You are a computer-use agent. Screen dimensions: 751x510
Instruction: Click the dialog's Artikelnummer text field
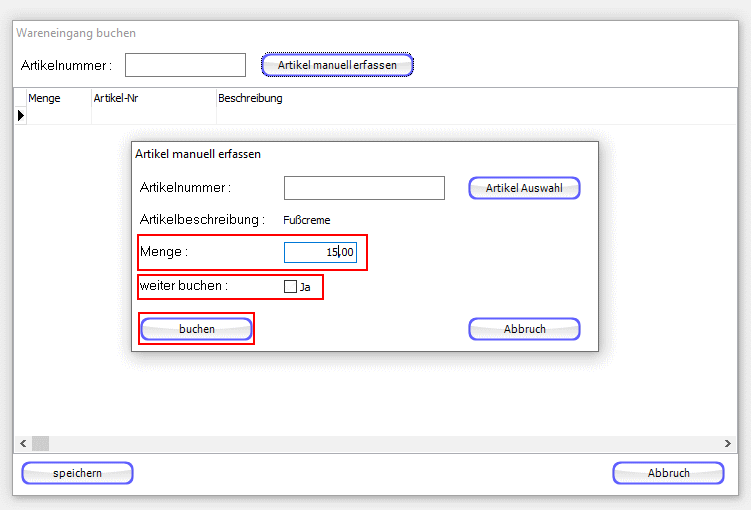(364, 188)
